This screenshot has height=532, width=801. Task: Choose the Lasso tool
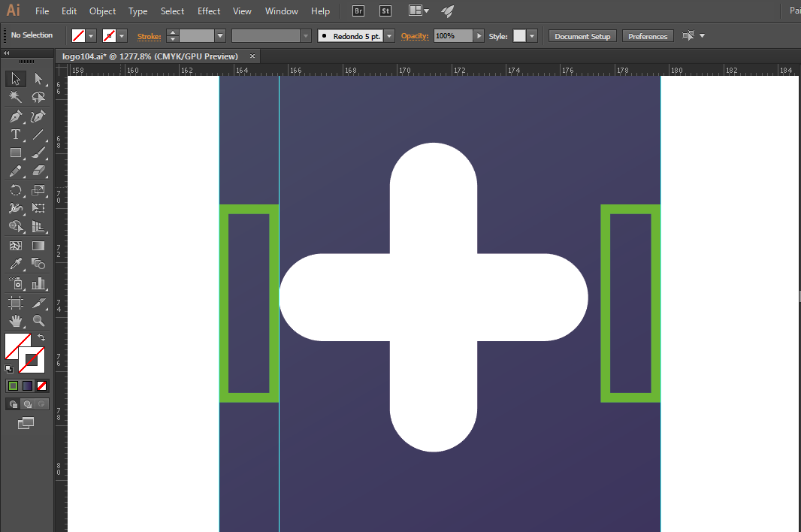(38, 97)
